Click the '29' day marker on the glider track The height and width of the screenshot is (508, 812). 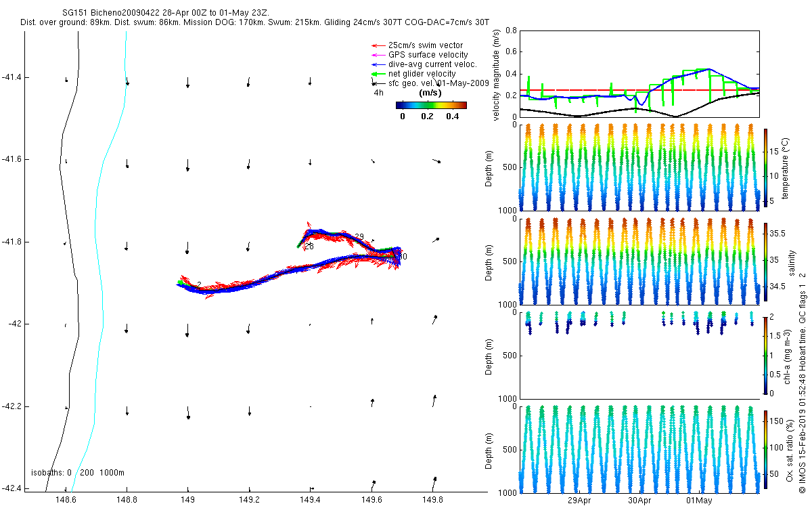pyautogui.click(x=359, y=236)
